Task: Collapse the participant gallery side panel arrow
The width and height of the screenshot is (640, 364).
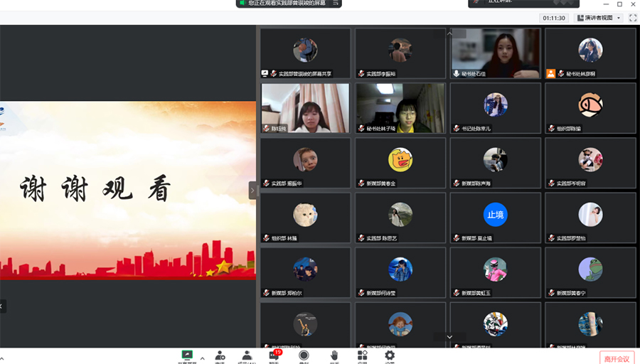Action: [x=252, y=190]
